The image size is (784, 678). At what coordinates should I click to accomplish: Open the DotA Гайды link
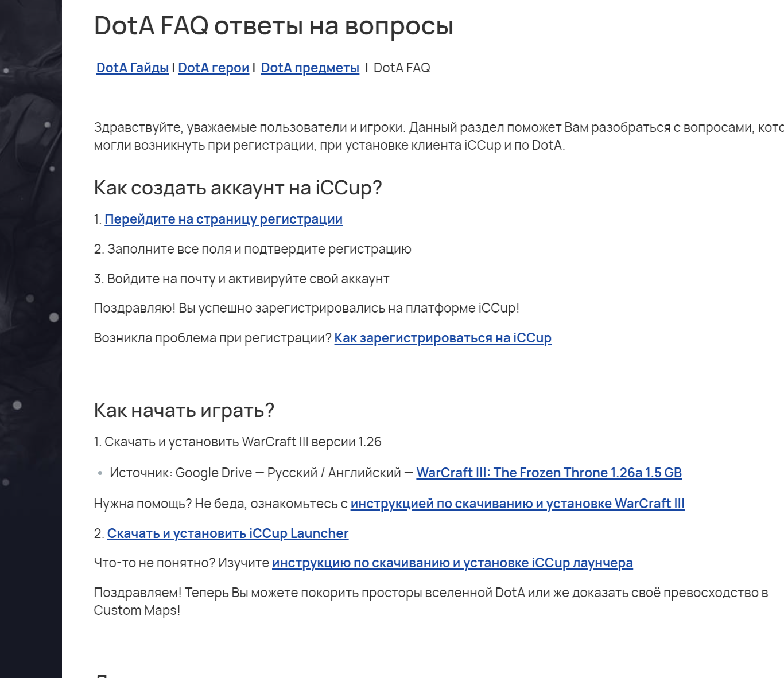coord(133,68)
